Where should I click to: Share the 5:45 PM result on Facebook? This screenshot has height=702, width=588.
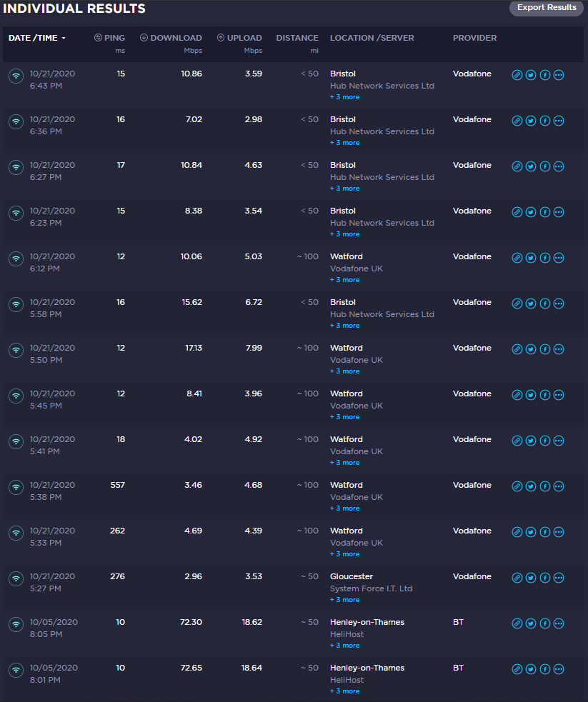(x=545, y=395)
